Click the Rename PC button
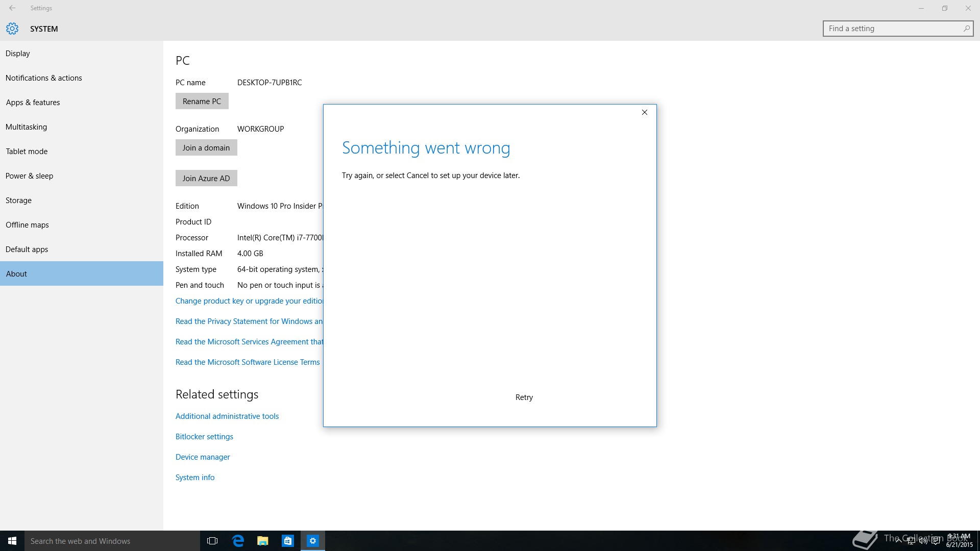The height and width of the screenshot is (551, 980). pyautogui.click(x=202, y=101)
